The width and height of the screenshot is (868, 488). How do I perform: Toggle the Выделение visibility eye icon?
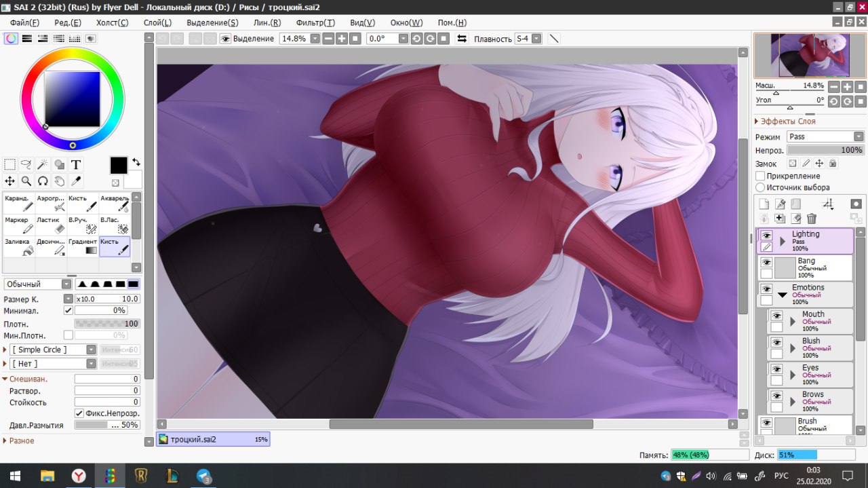225,39
